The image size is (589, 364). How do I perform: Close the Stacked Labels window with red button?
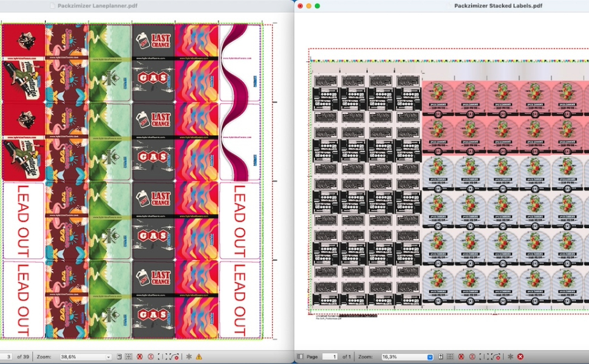(300, 5)
